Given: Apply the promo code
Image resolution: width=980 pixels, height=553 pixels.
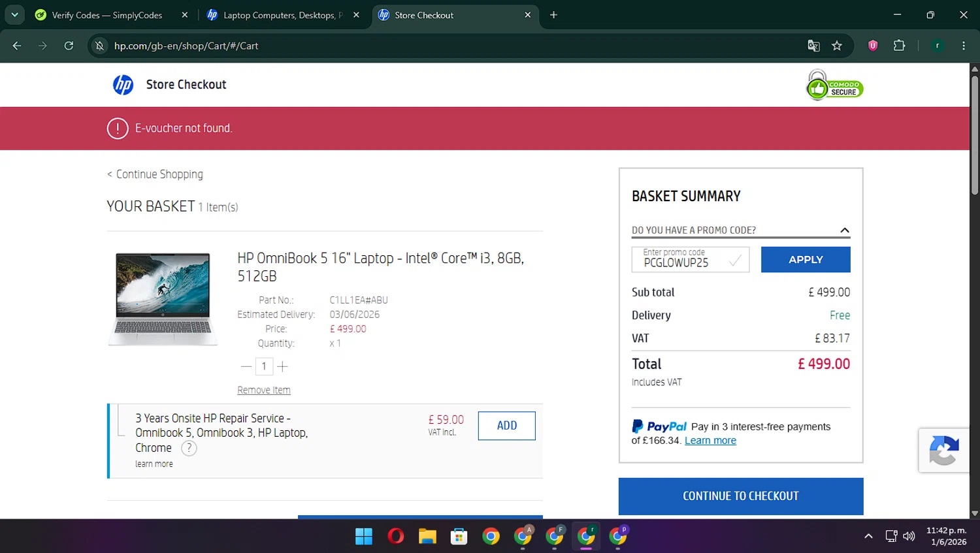Looking at the screenshot, I should (x=806, y=259).
